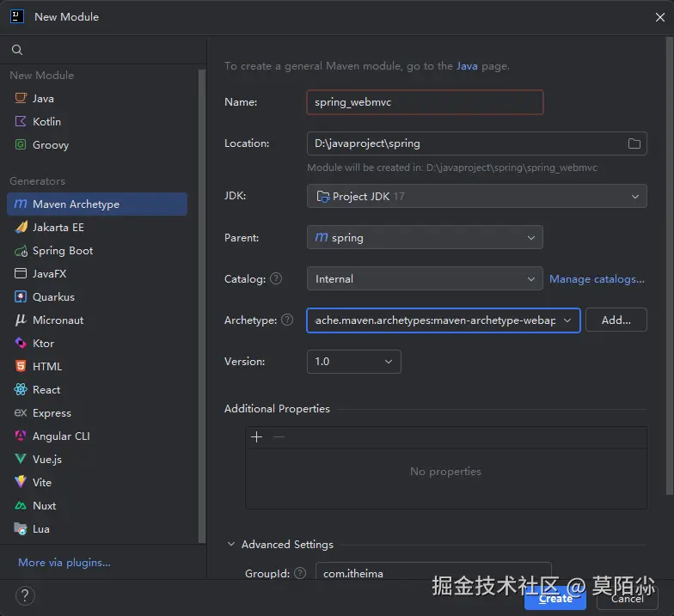674x616 pixels.
Task: Select Quarkus generator
Action: click(x=97, y=297)
